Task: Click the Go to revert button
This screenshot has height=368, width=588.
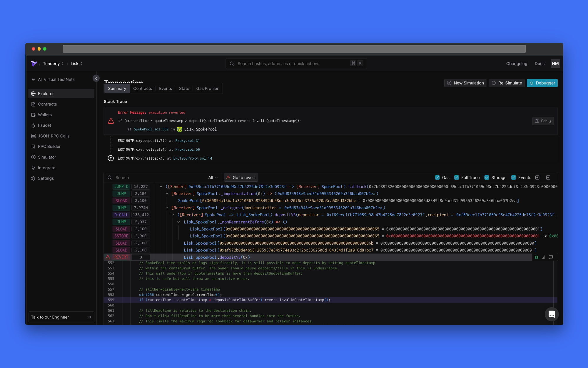Action: [x=241, y=178]
